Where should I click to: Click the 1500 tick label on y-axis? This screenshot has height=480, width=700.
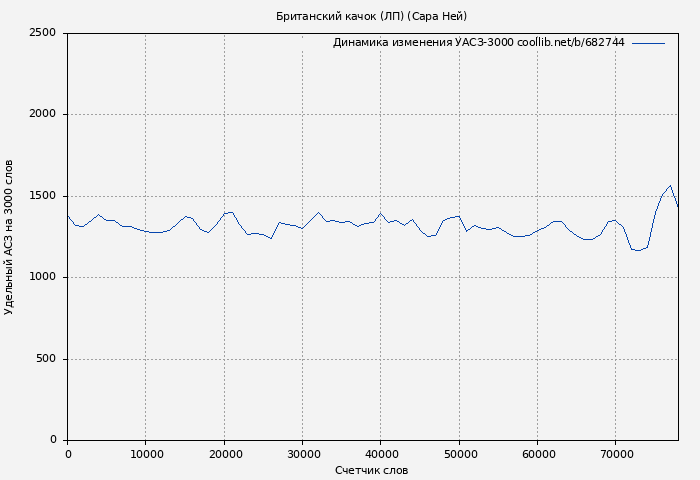pyautogui.click(x=42, y=196)
